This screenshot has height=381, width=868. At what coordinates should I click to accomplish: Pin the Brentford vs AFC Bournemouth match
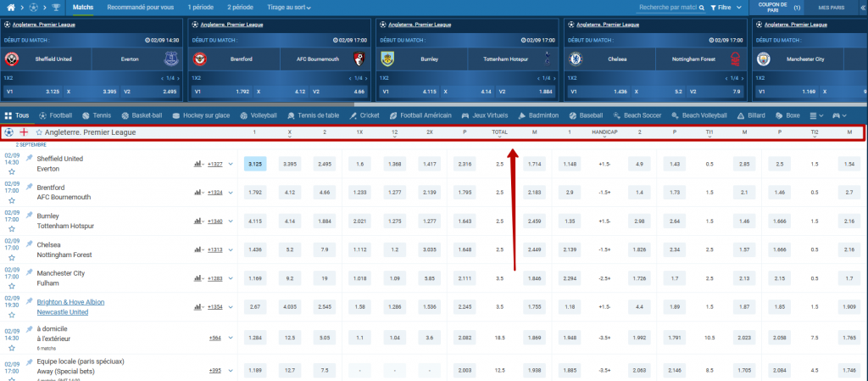[x=29, y=187]
